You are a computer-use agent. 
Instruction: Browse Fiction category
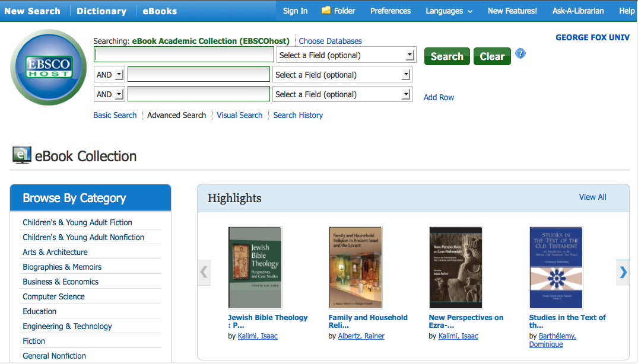34,341
